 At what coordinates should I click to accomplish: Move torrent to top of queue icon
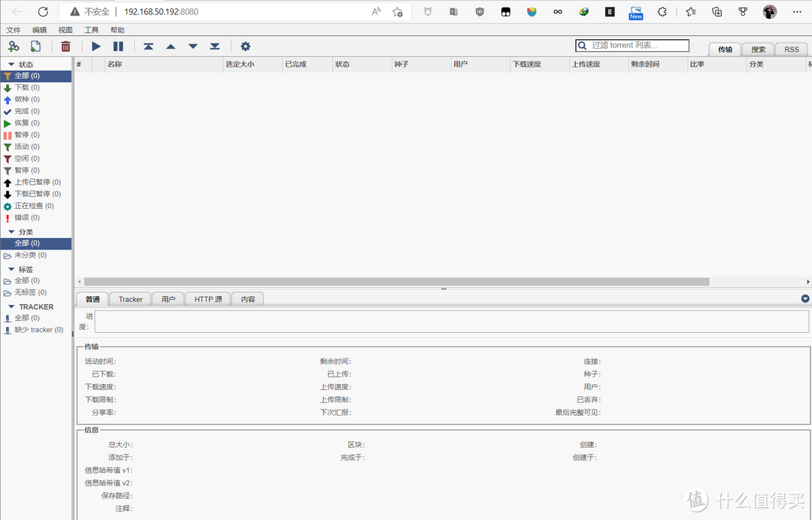coord(148,47)
